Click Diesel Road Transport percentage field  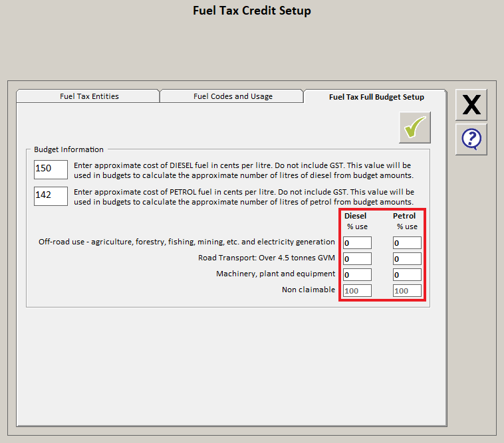click(357, 259)
